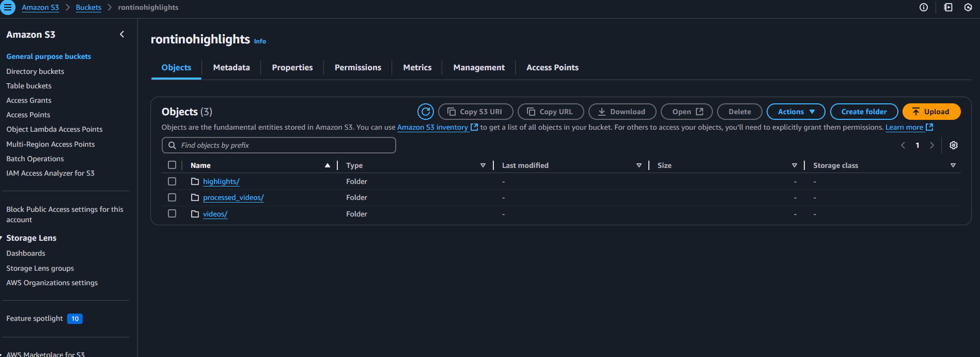
Task: Open Directory buckets in sidebar
Action: click(35, 71)
